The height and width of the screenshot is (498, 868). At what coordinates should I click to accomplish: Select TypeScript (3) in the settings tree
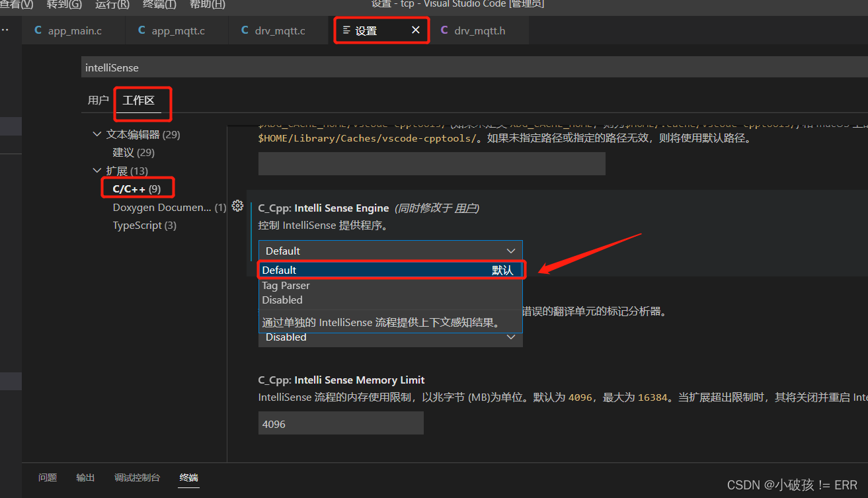[x=145, y=225]
